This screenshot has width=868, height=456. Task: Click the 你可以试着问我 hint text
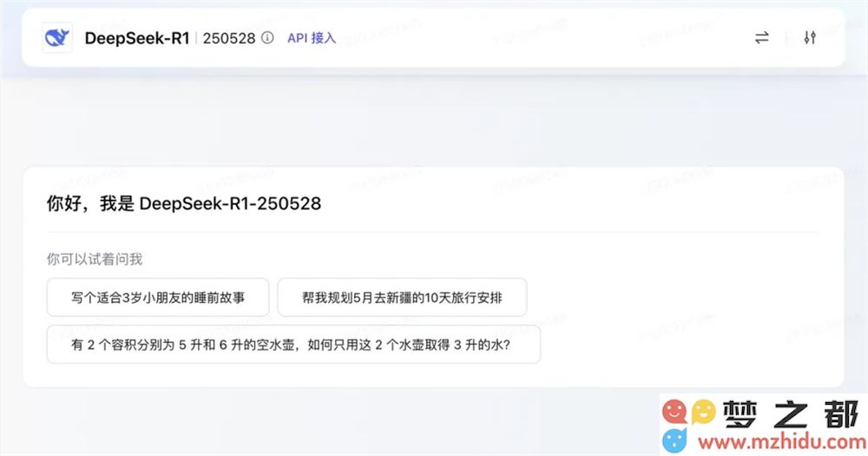point(95,259)
